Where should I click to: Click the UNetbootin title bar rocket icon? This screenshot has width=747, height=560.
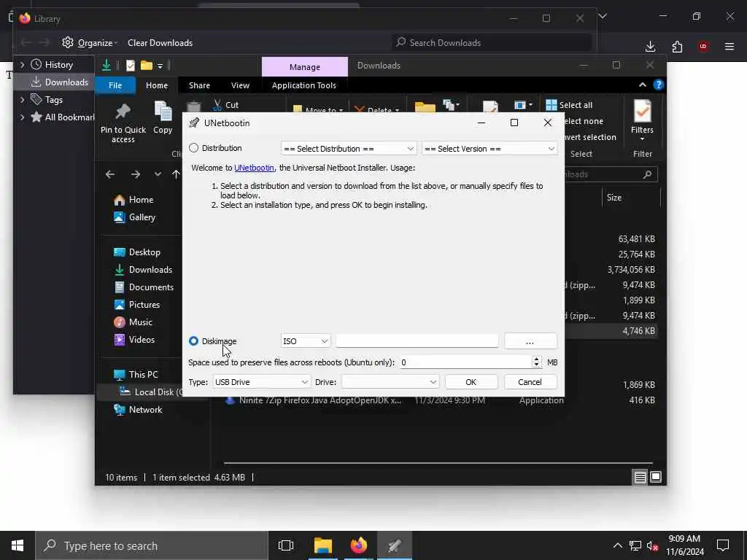coord(194,122)
